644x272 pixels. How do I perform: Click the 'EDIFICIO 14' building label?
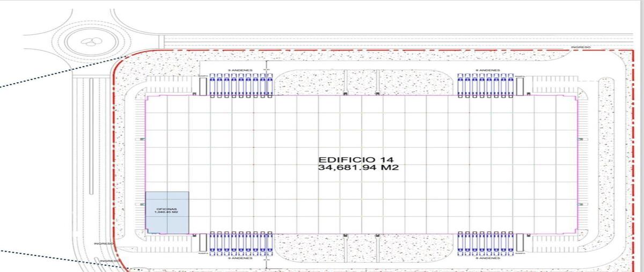pyautogui.click(x=356, y=159)
